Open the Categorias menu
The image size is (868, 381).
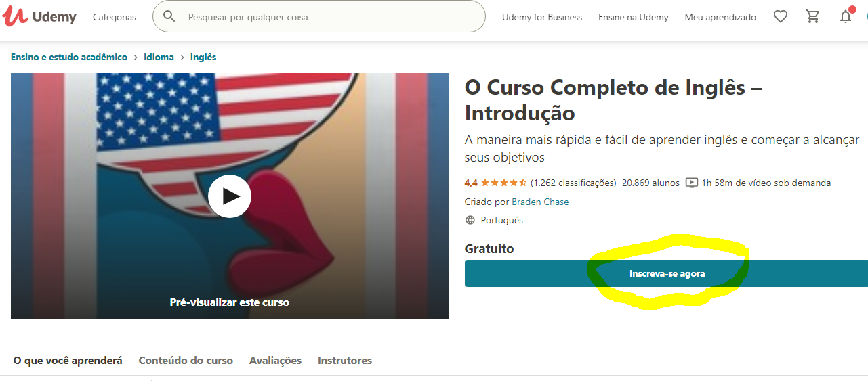(x=115, y=17)
